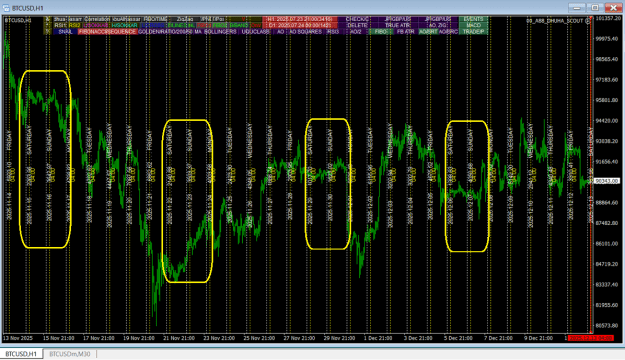Click the DELETE button
Viewport: 625px width, 360px height.
[358, 25]
